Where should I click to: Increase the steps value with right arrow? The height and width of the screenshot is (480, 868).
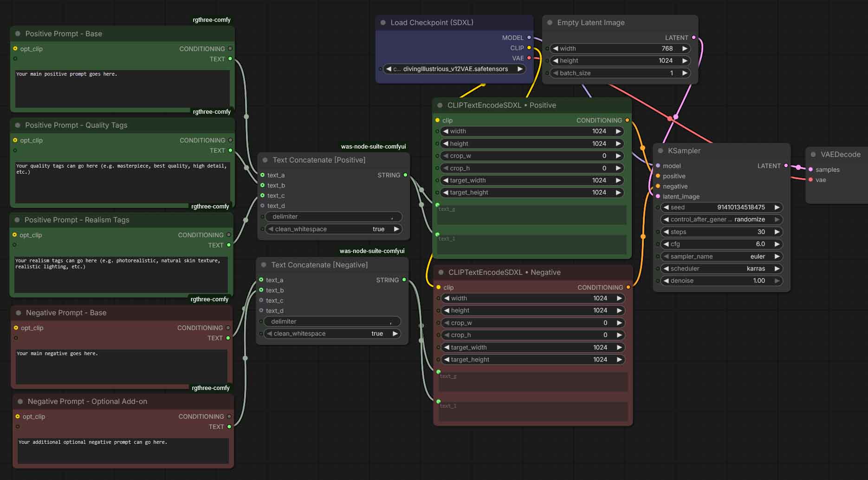777,232
